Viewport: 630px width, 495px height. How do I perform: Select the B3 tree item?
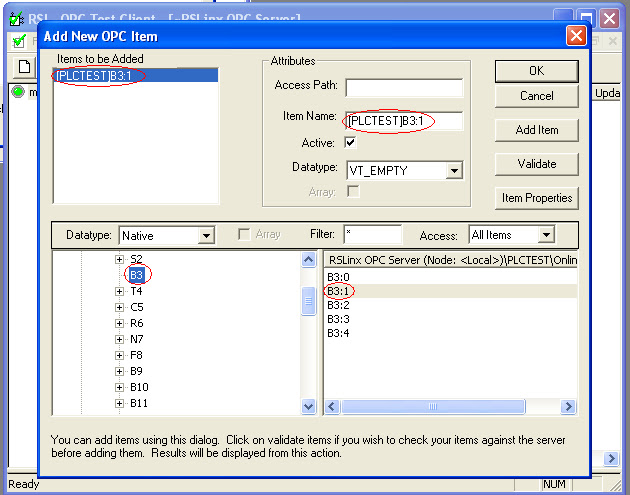(x=136, y=275)
